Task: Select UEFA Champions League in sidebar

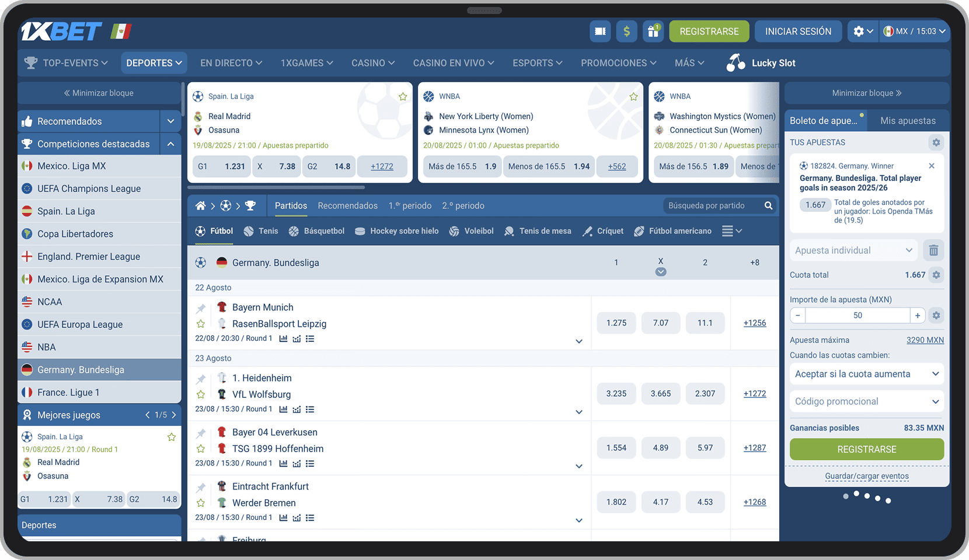Action: (x=99, y=189)
